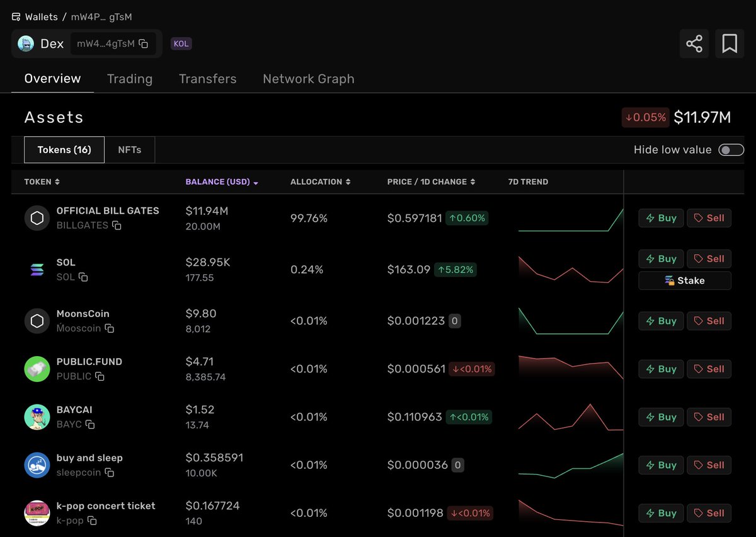Viewport: 756px width, 537px height.
Task: Toggle the Hide low value switch
Action: point(731,150)
